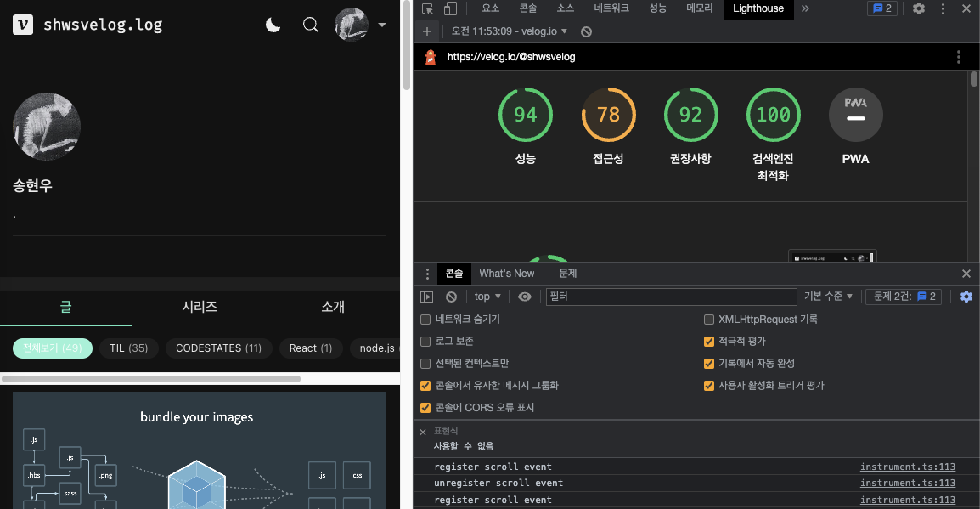Open the 요소 DevTools tab
This screenshot has width=980, height=509.
(x=491, y=8)
